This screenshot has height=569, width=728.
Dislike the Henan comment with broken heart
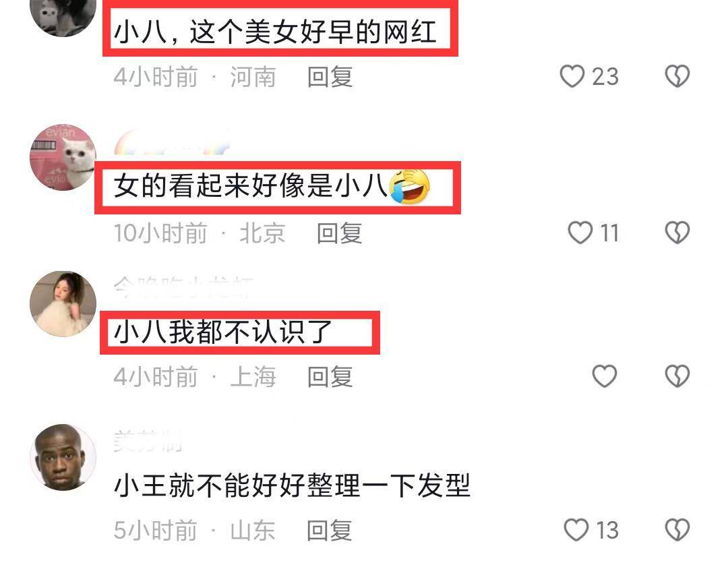point(677,76)
